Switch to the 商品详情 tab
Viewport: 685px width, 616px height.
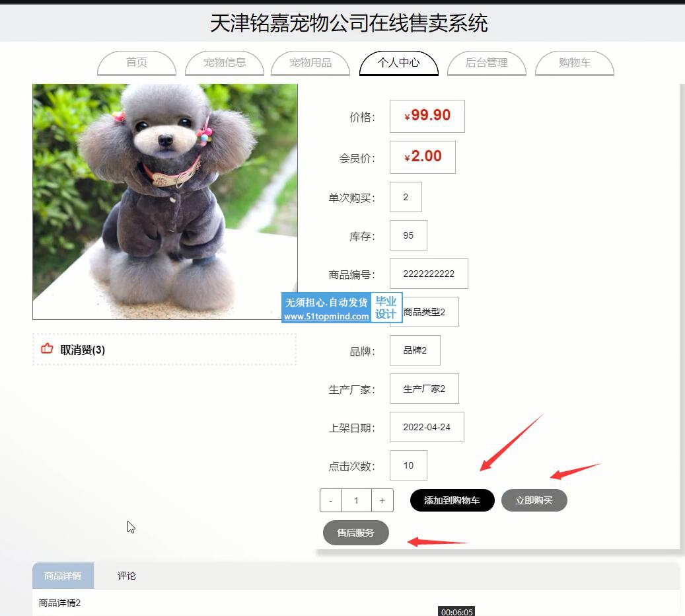[x=63, y=575]
